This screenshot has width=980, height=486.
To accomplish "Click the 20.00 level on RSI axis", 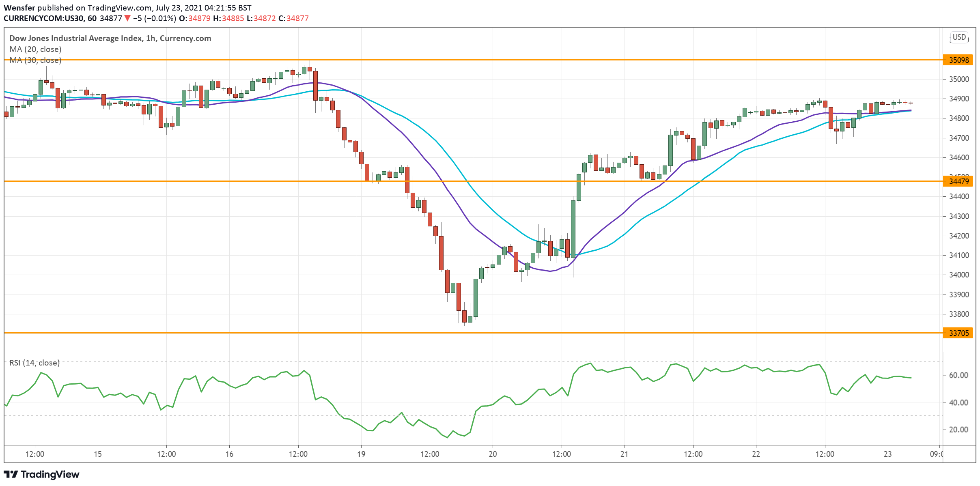I will [x=958, y=430].
